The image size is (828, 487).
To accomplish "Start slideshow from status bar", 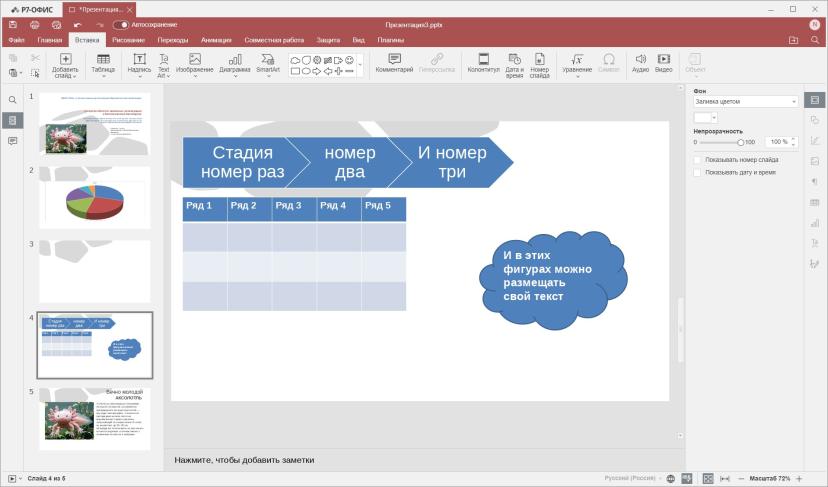I will (x=12, y=479).
